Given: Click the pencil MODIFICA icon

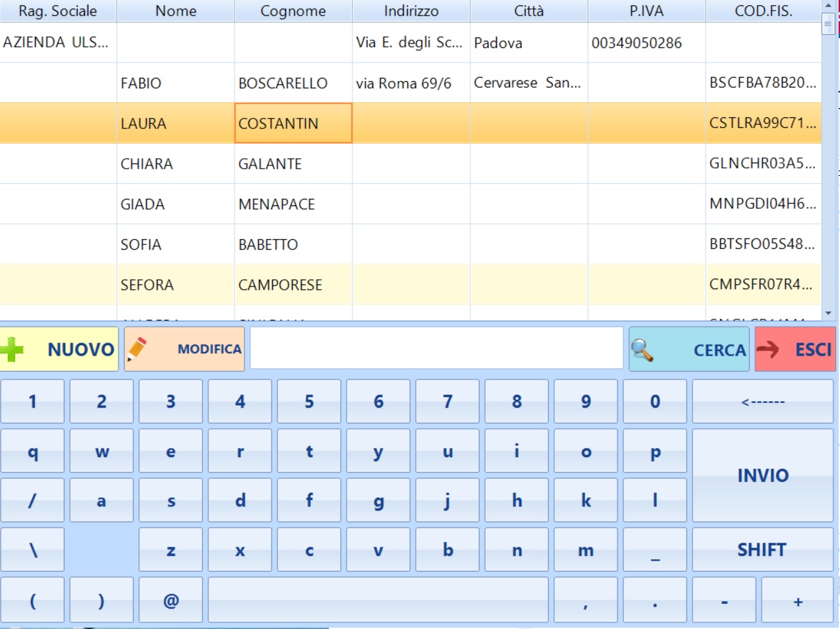Looking at the screenshot, I should click(x=138, y=348).
